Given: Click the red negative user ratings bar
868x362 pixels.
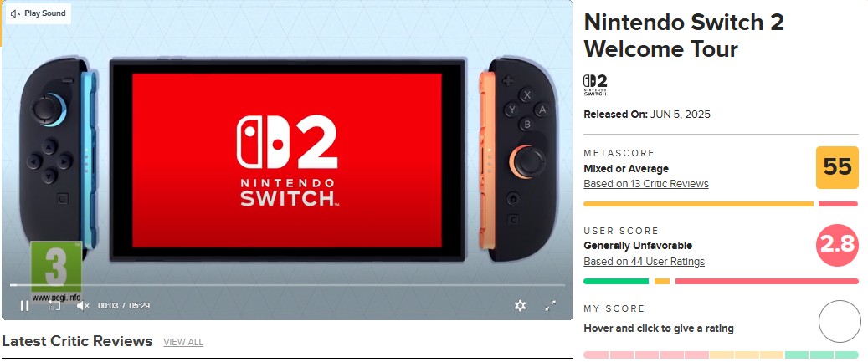Looking at the screenshot, I should (x=767, y=281).
